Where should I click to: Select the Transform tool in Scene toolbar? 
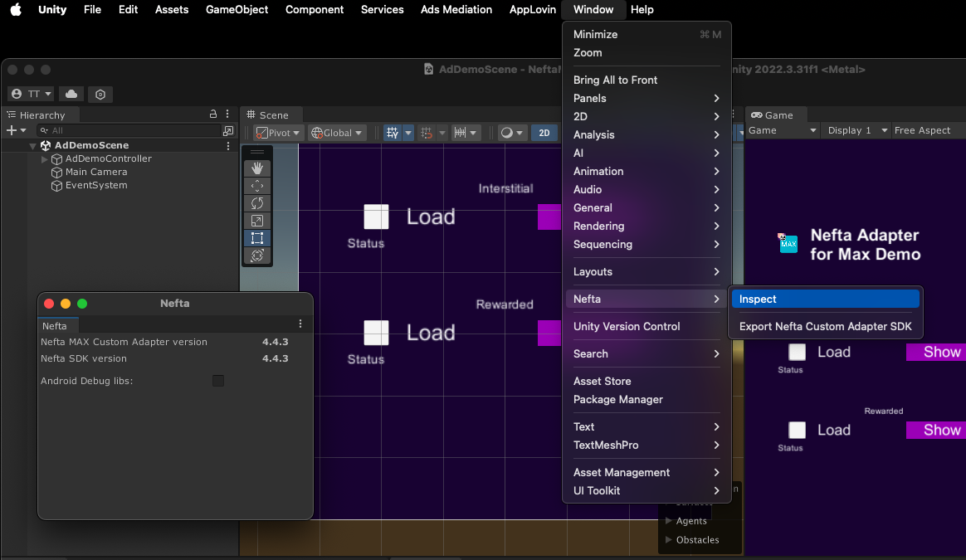click(257, 255)
